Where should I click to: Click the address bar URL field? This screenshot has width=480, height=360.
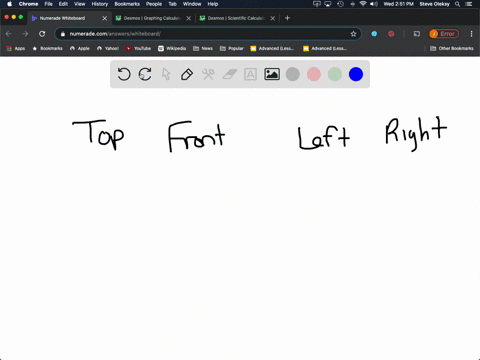207,34
